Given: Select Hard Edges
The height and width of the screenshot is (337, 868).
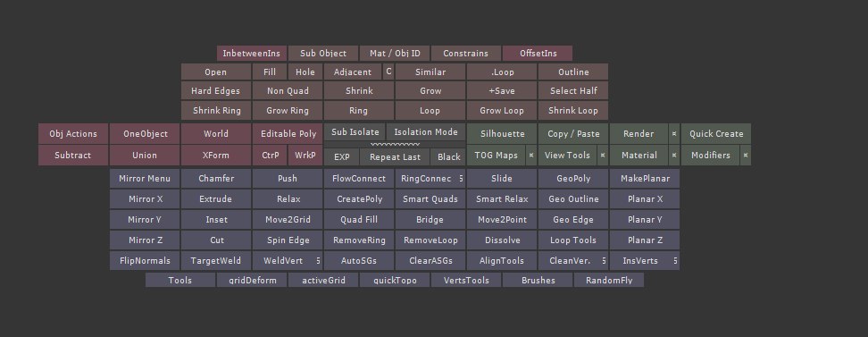Looking at the screenshot, I should (216, 90).
